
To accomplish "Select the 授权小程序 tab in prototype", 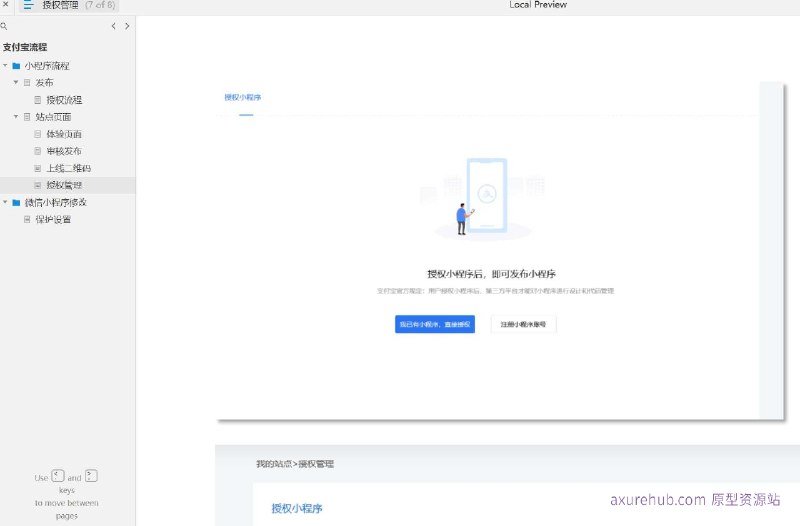I will click(x=243, y=97).
